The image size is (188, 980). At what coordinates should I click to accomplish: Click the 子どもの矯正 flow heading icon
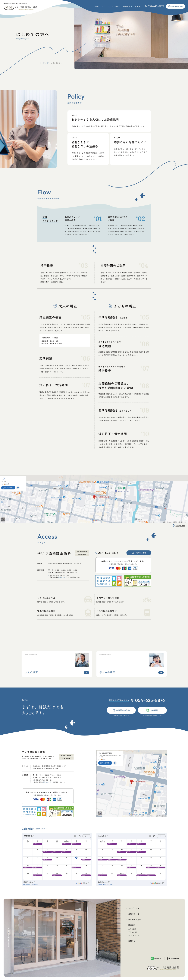(x=110, y=306)
